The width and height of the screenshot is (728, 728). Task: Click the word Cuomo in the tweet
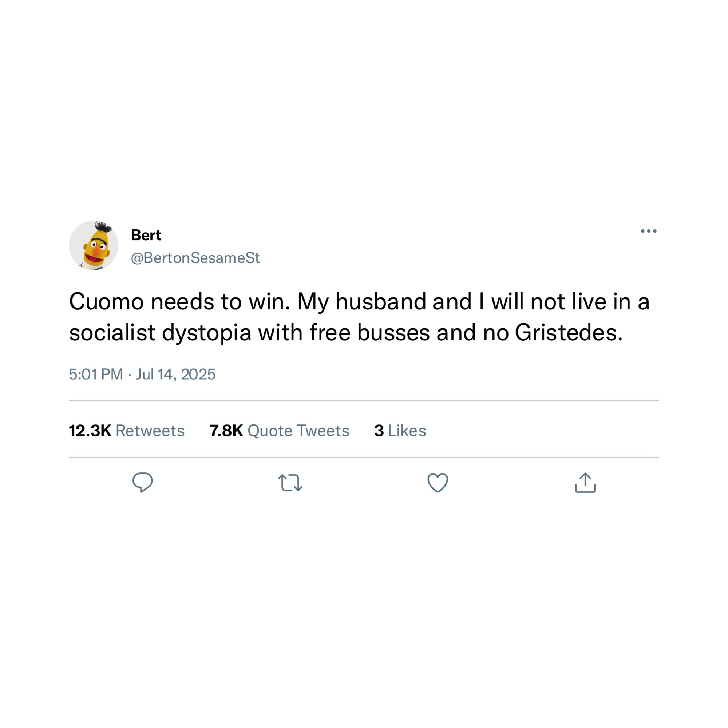point(106,302)
